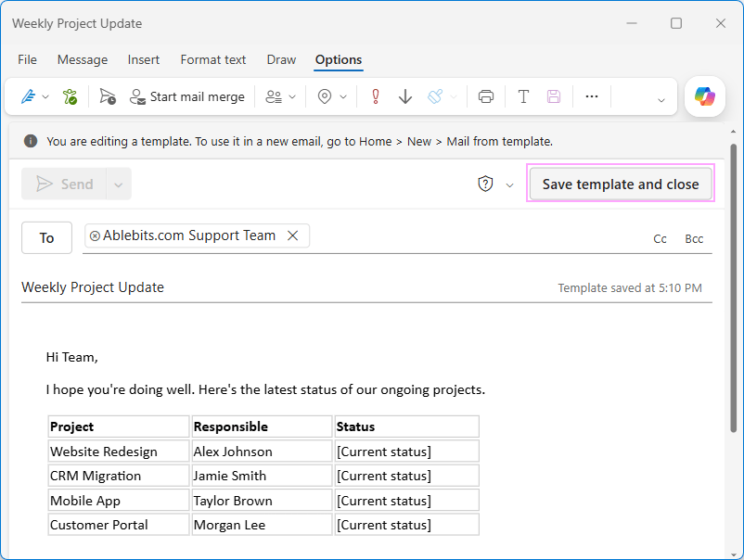The height and width of the screenshot is (560, 744).
Task: Open More options ellipsis in ribbon
Action: [x=592, y=96]
